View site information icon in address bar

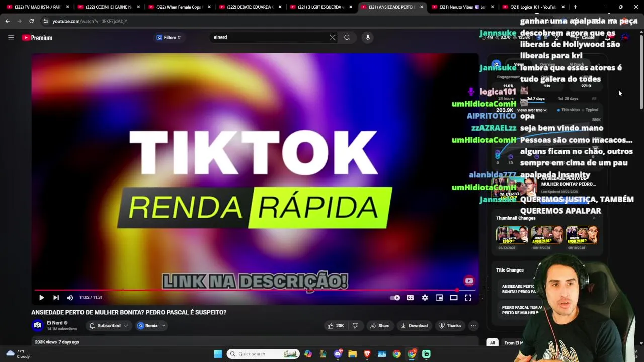click(x=46, y=21)
